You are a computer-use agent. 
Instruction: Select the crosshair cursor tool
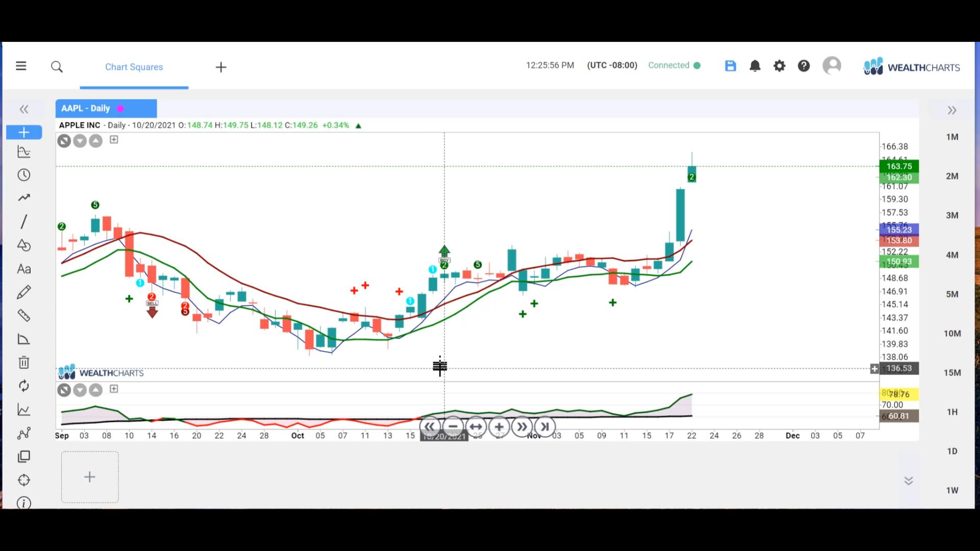coord(24,133)
